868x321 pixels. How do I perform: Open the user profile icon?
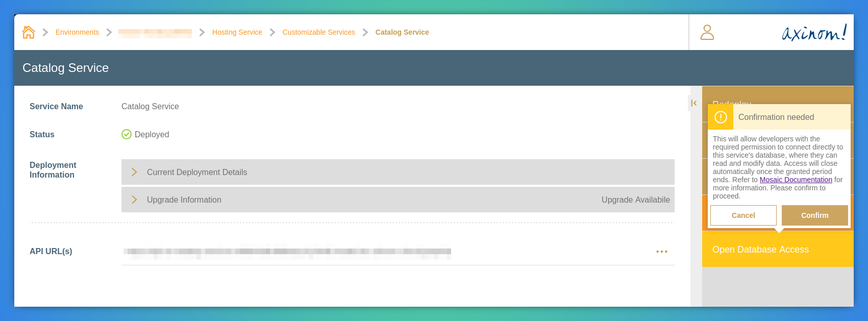(707, 32)
